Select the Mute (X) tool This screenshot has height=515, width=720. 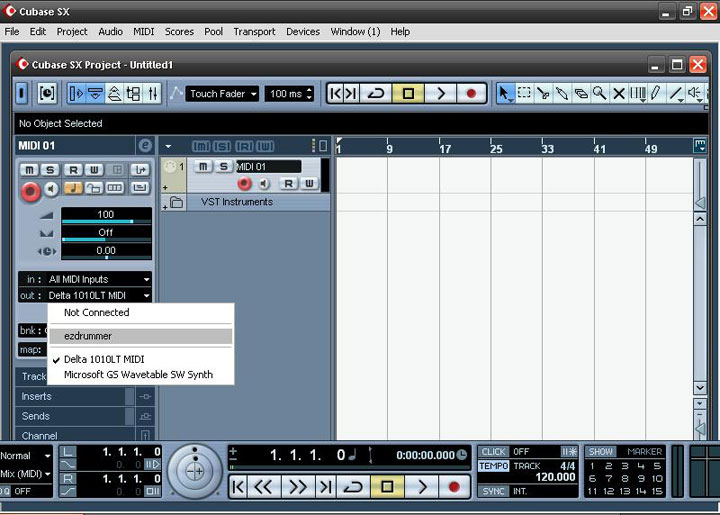tap(618, 93)
